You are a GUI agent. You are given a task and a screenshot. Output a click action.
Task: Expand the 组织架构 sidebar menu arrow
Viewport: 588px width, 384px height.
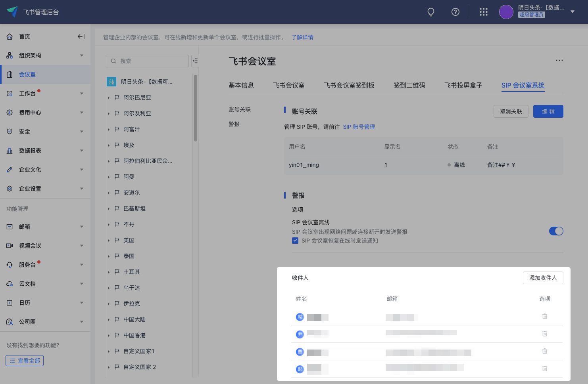(x=82, y=55)
